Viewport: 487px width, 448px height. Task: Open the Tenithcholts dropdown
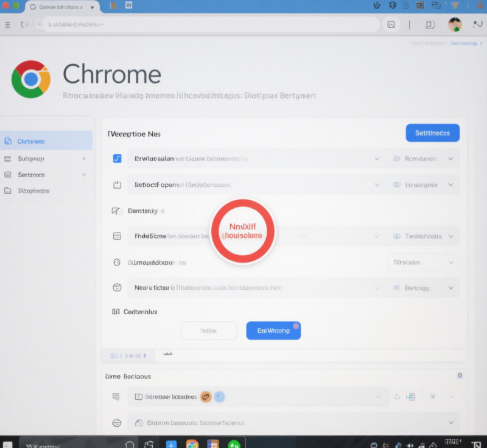(423, 236)
